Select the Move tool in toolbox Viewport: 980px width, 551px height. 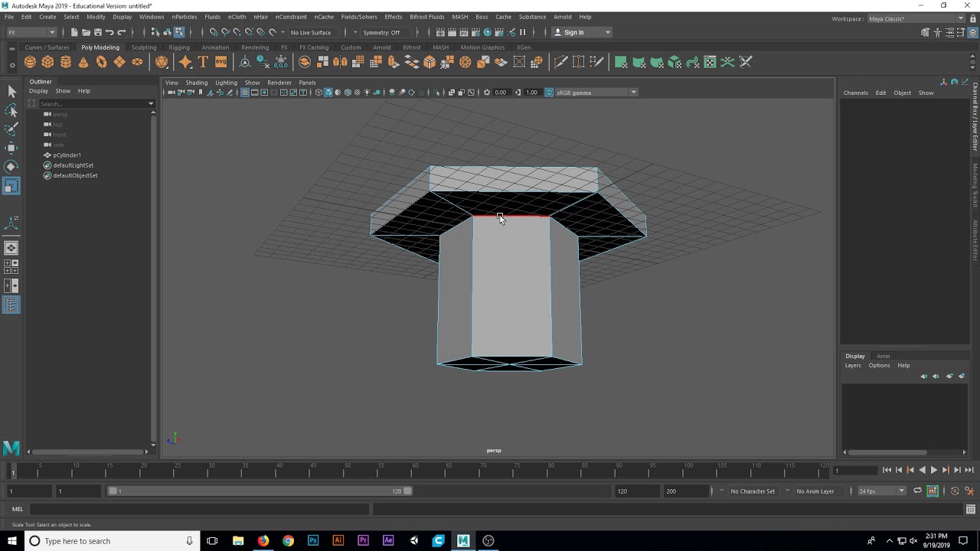point(11,148)
